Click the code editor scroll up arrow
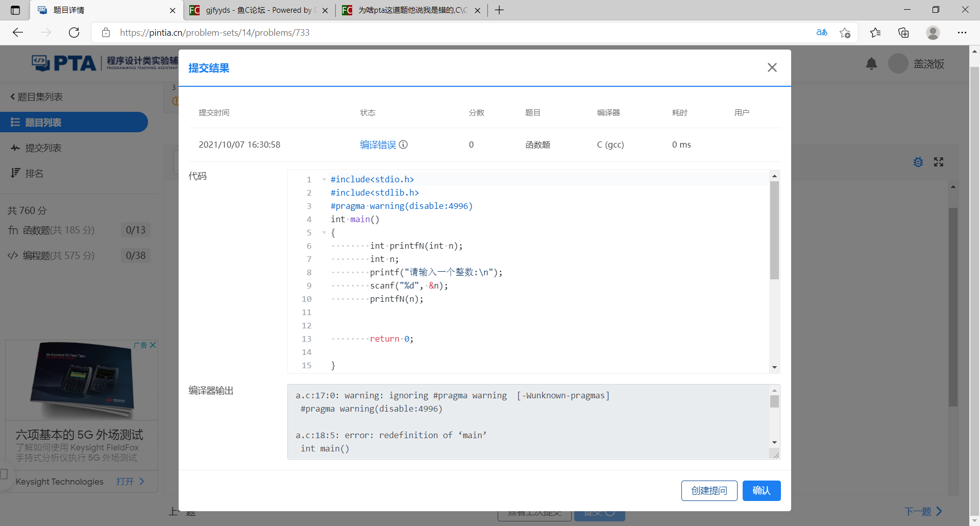Viewport: 980px width, 526px height. 774,176
